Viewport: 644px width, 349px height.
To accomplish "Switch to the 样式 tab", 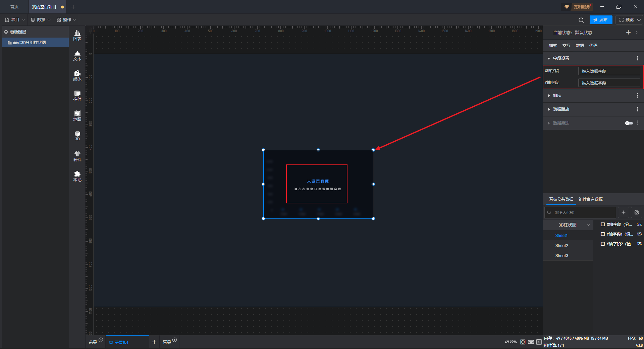I will (553, 46).
